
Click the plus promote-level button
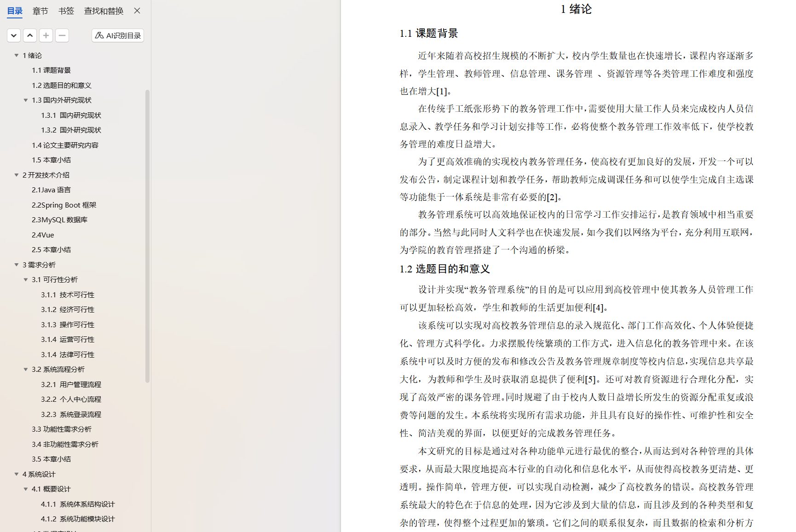click(46, 35)
